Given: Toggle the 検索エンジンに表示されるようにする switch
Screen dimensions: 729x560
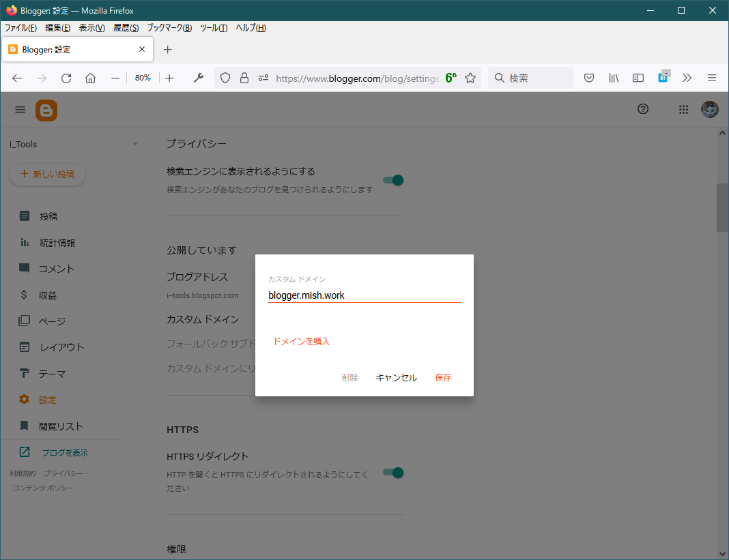Looking at the screenshot, I should [x=393, y=180].
